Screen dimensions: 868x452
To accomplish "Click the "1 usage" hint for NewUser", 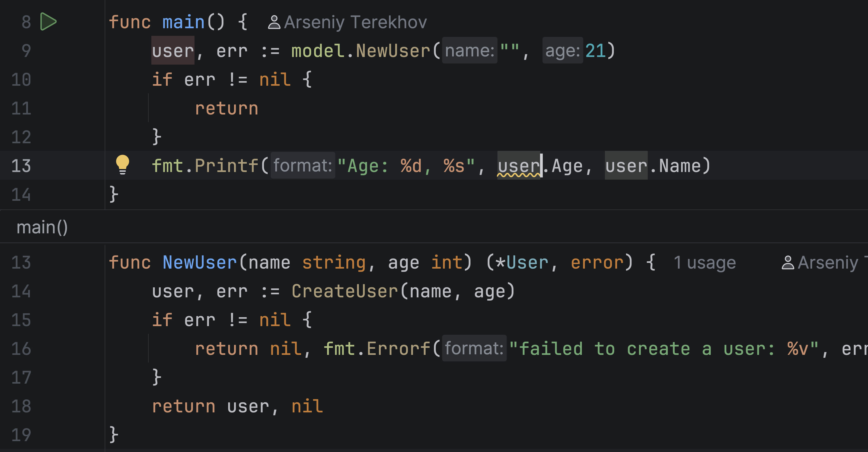I will click(705, 263).
